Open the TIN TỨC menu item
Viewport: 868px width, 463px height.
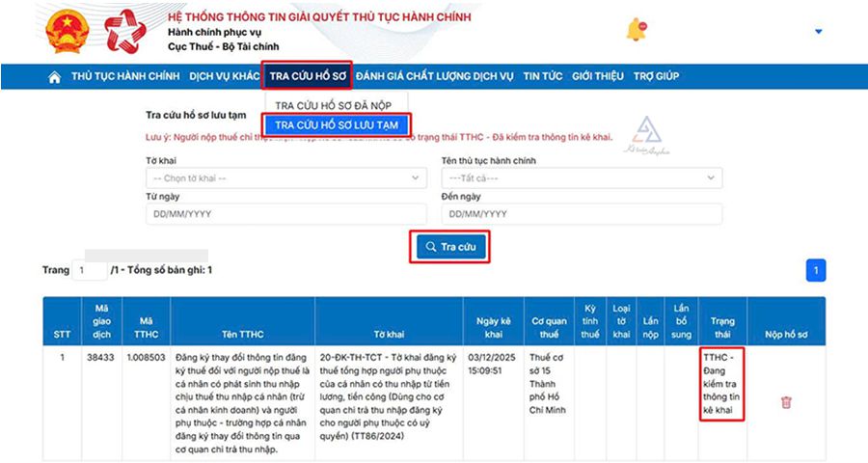[543, 77]
